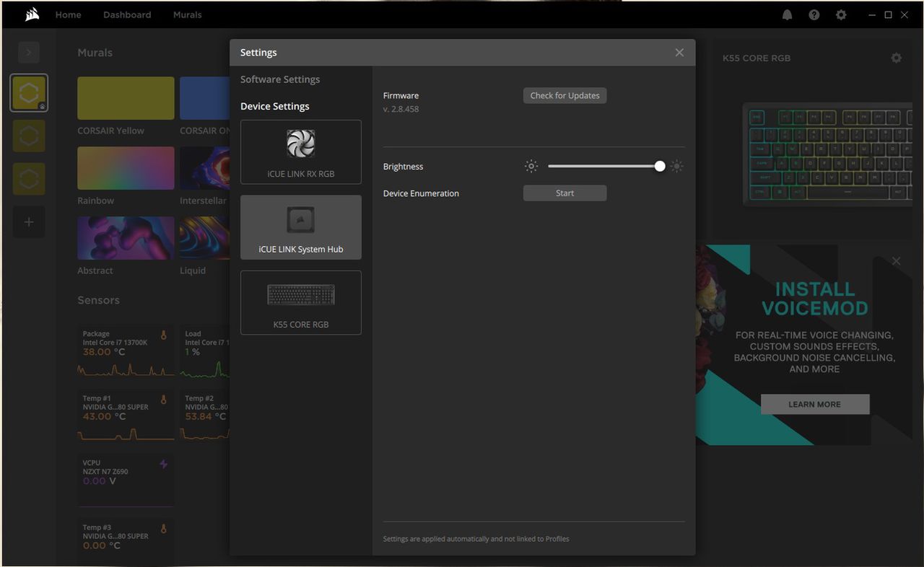Viewport: 924px width, 567px height.
Task: Expand the profile sidebar with the arrow
Action: [29, 52]
